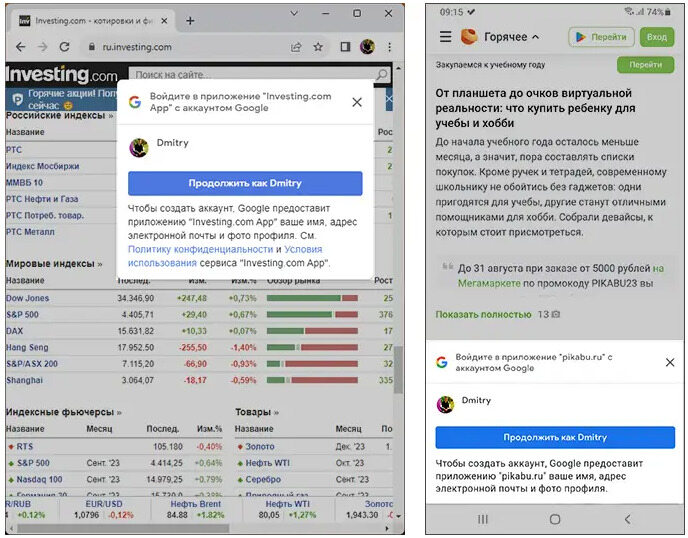Click the share page icon in address bar

(297, 47)
